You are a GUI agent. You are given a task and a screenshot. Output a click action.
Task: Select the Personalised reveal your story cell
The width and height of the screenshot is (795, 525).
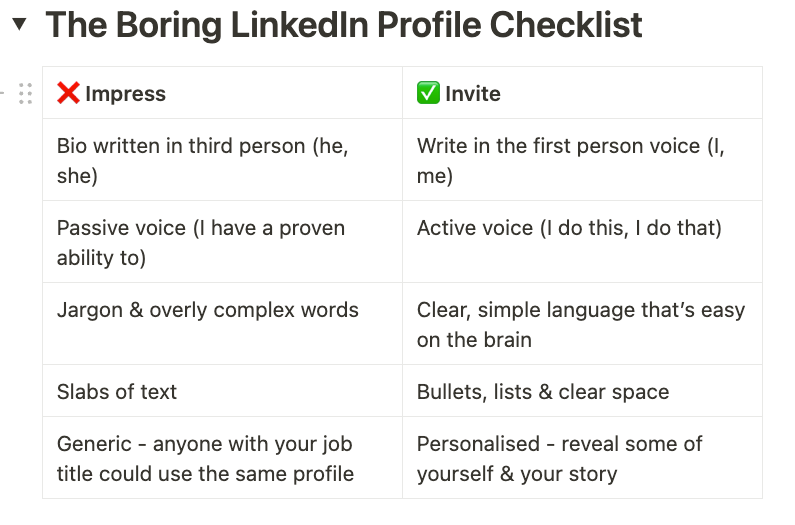pos(559,458)
